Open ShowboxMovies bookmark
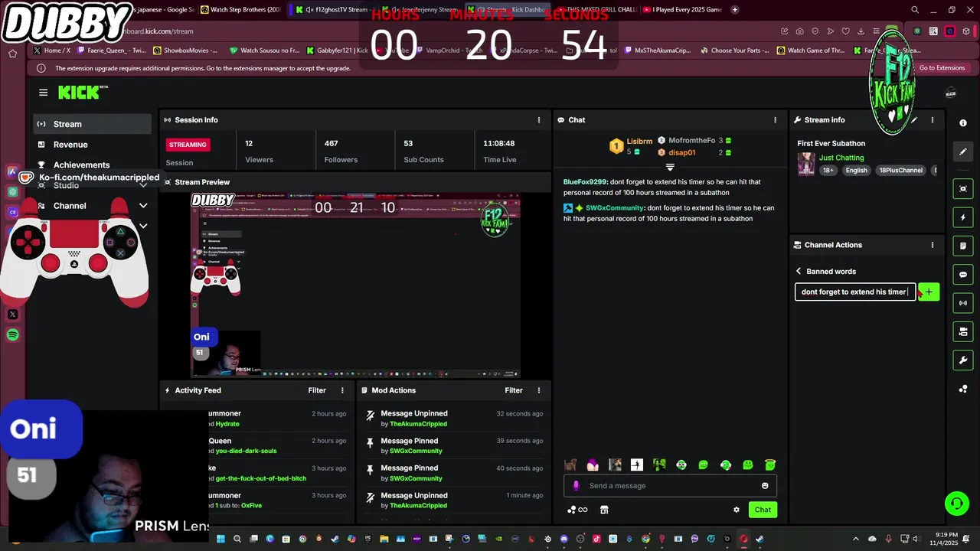 (185, 51)
